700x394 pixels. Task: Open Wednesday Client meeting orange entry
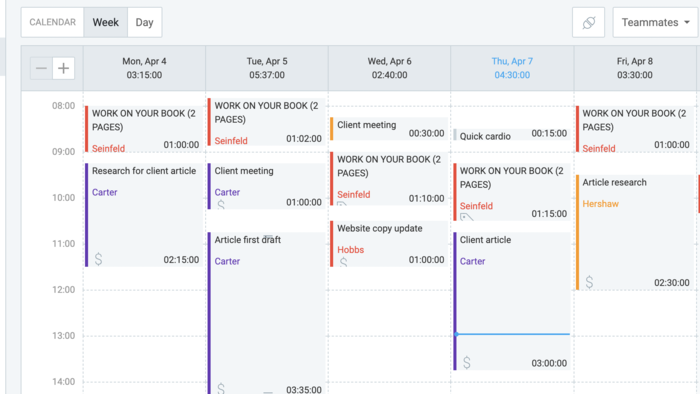[389, 129]
